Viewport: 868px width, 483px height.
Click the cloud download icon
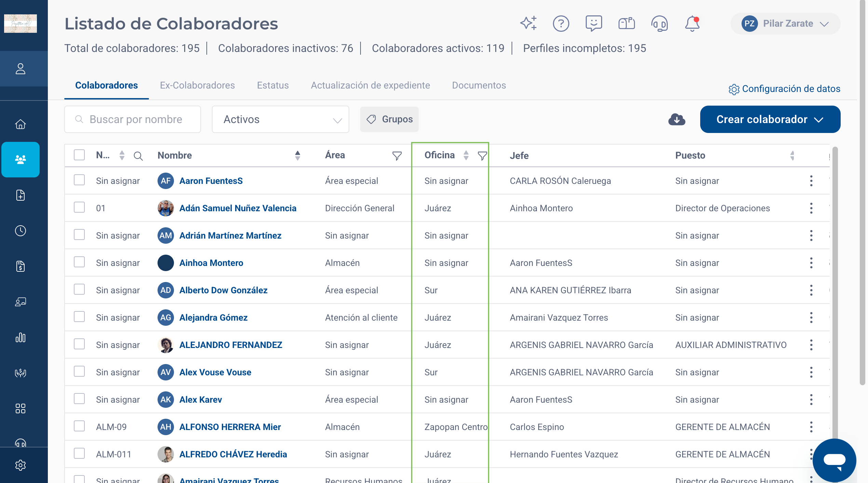(677, 119)
